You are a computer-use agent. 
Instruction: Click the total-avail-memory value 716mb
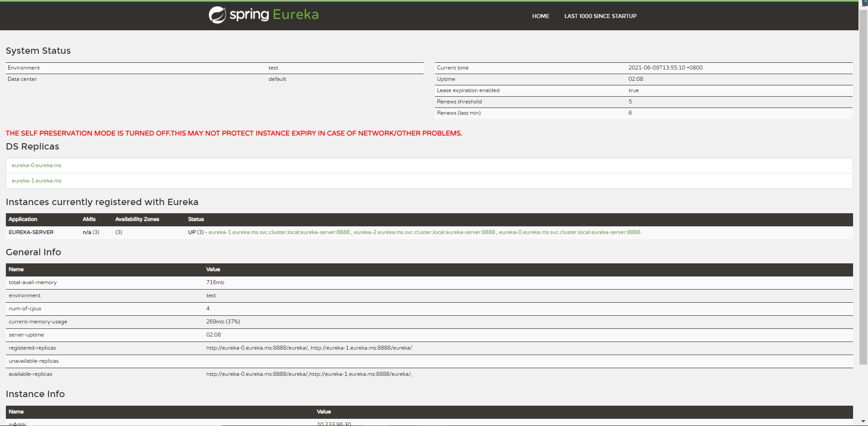[215, 282]
